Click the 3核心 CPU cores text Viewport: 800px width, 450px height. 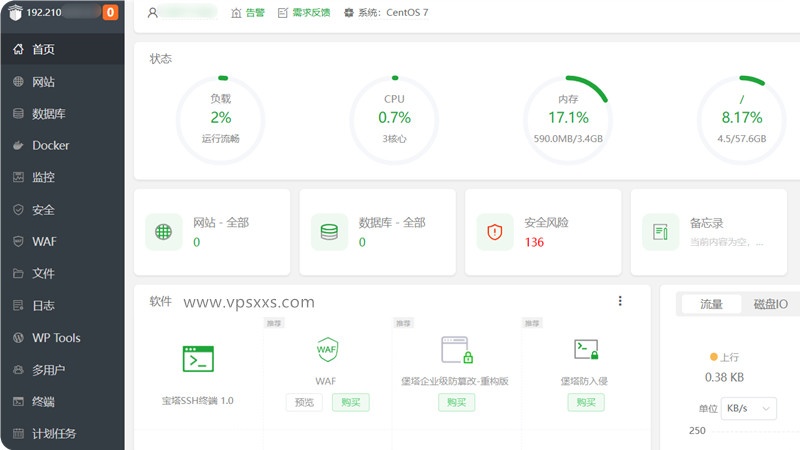click(394, 139)
